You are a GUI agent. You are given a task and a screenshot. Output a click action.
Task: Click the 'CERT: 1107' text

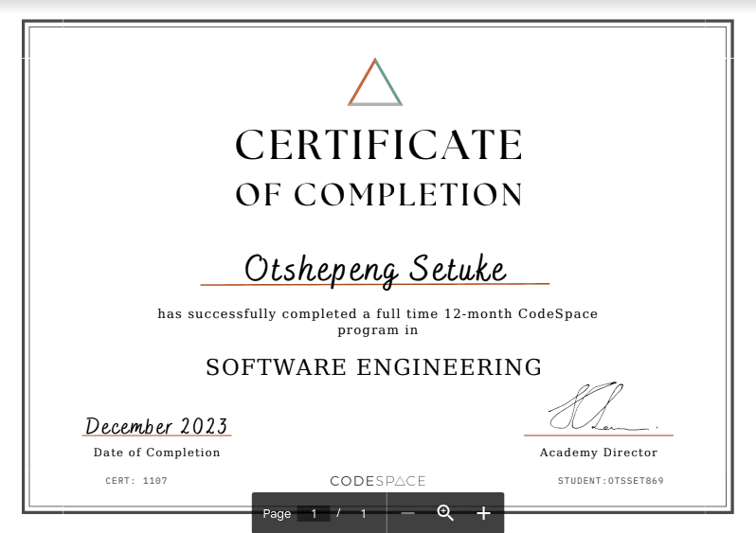(x=136, y=481)
